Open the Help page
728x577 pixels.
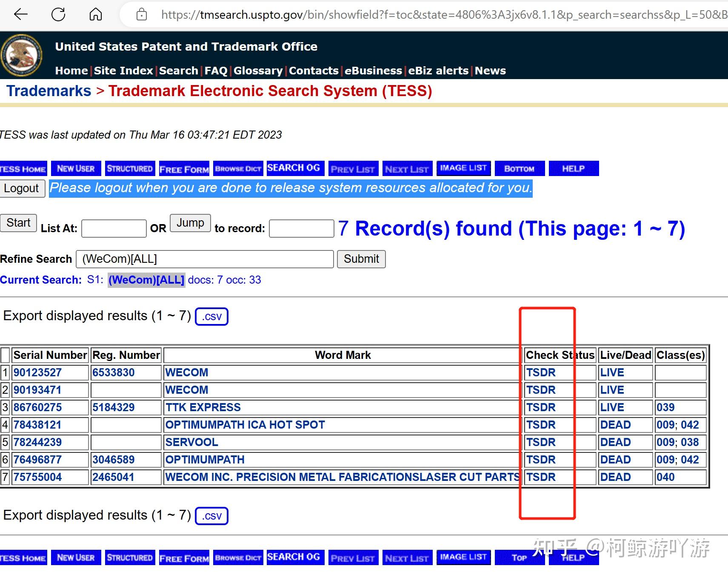(573, 168)
